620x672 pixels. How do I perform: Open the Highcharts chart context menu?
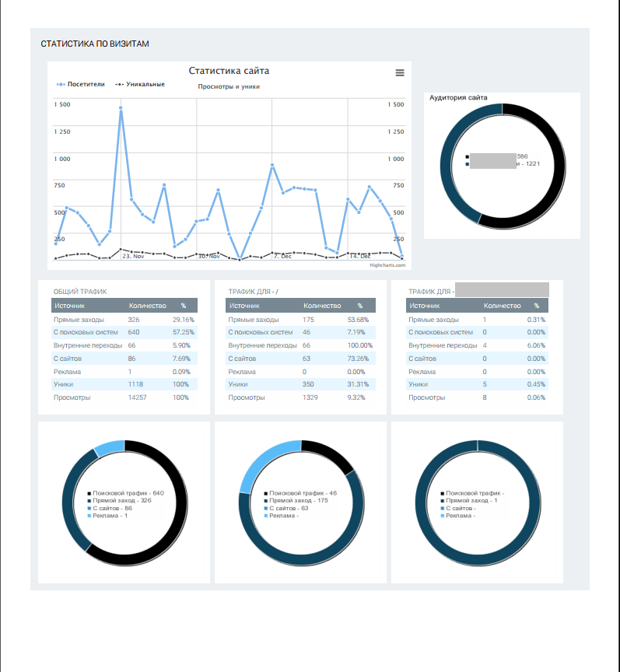point(400,72)
